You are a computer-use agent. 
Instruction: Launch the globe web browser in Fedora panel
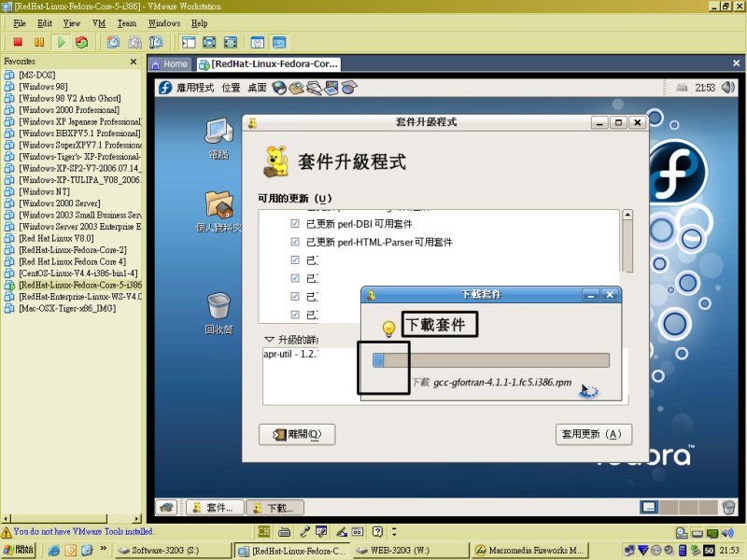click(x=279, y=88)
